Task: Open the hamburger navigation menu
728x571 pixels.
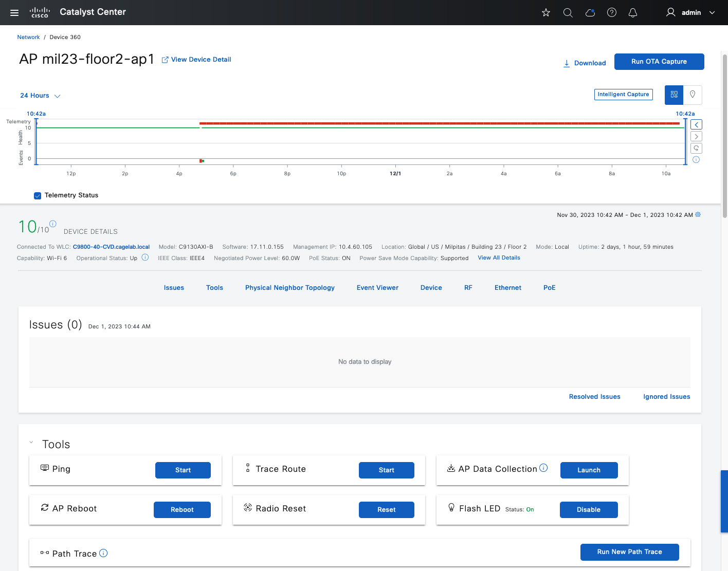Action: 14,13
